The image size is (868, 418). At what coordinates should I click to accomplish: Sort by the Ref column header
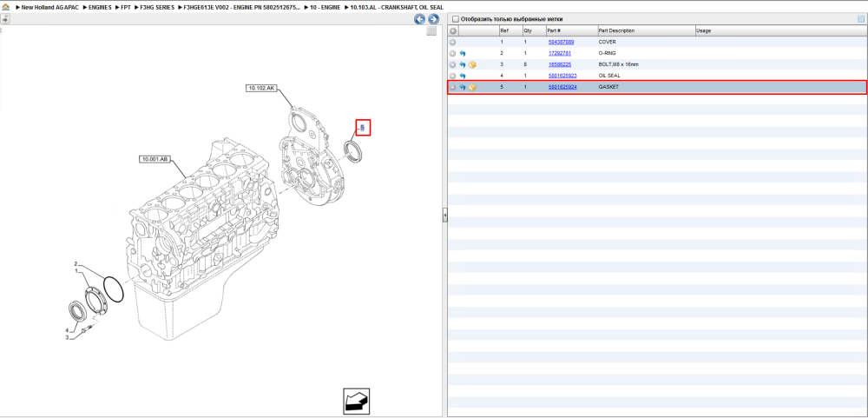tap(510, 31)
